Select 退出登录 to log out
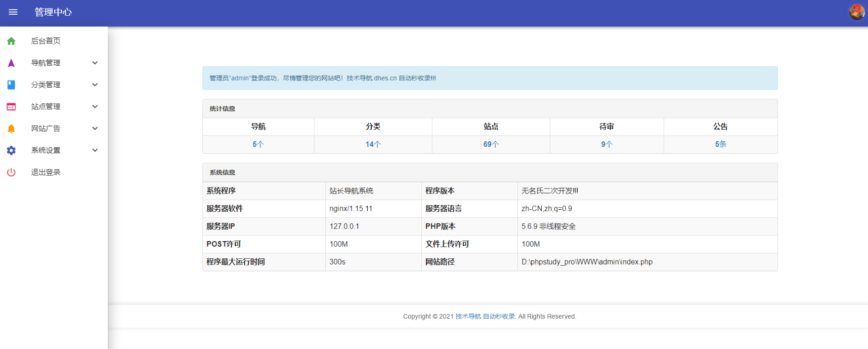The width and height of the screenshot is (868, 349). click(54, 172)
